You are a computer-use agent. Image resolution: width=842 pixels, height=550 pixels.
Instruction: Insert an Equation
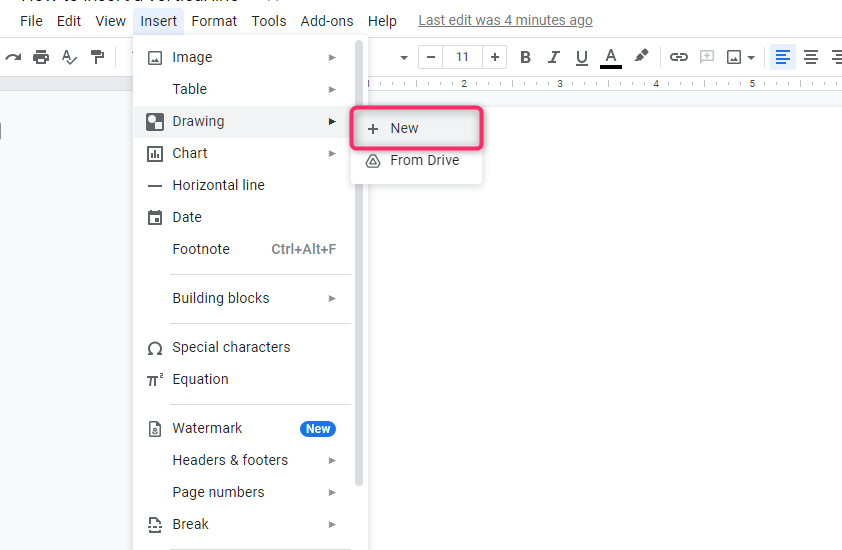click(x=243, y=379)
